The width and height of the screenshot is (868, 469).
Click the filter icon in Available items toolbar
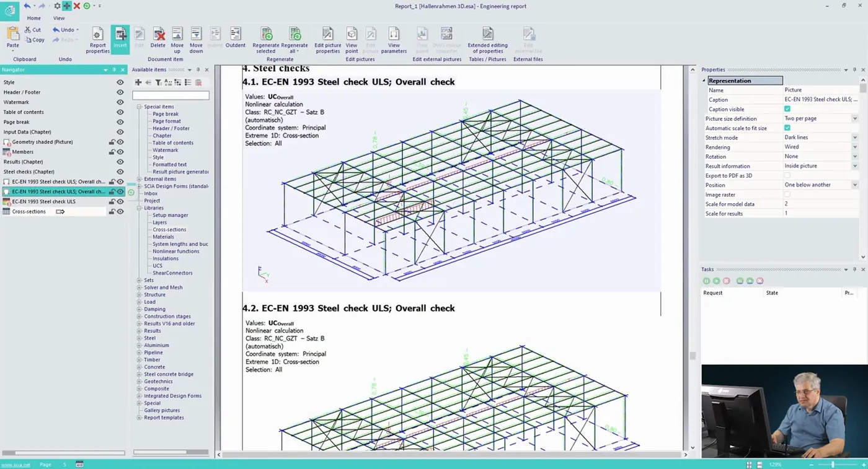pos(158,82)
